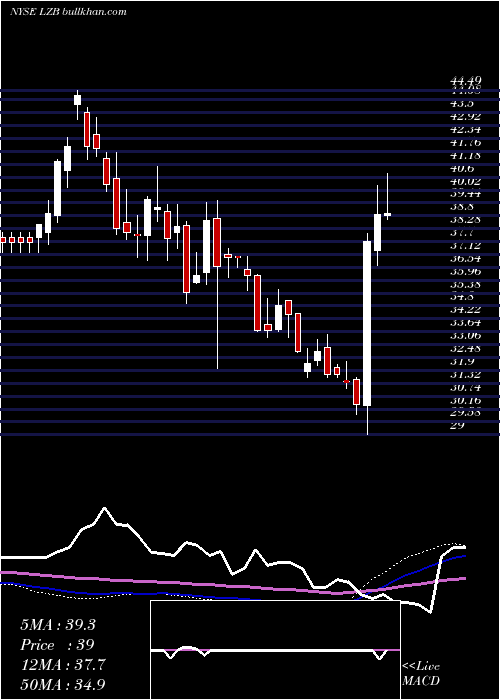Click the 29 price axis label
The width and height of the screenshot is (500, 700).
pos(458,425)
